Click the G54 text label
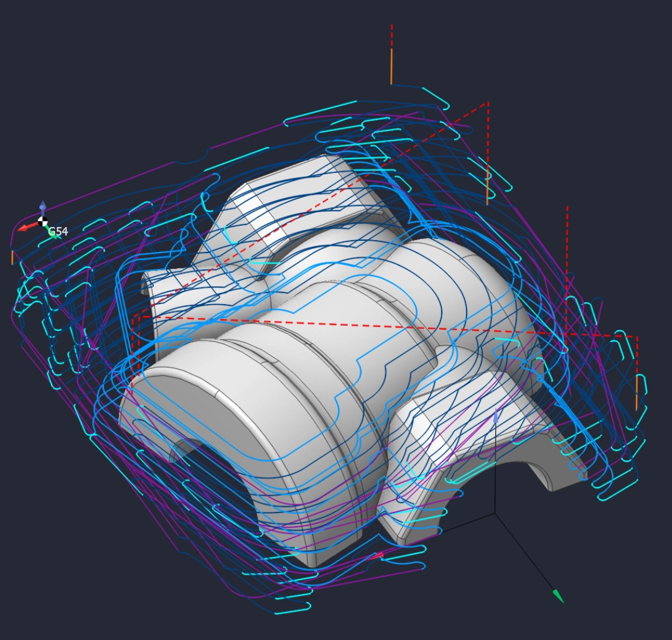 click(58, 232)
